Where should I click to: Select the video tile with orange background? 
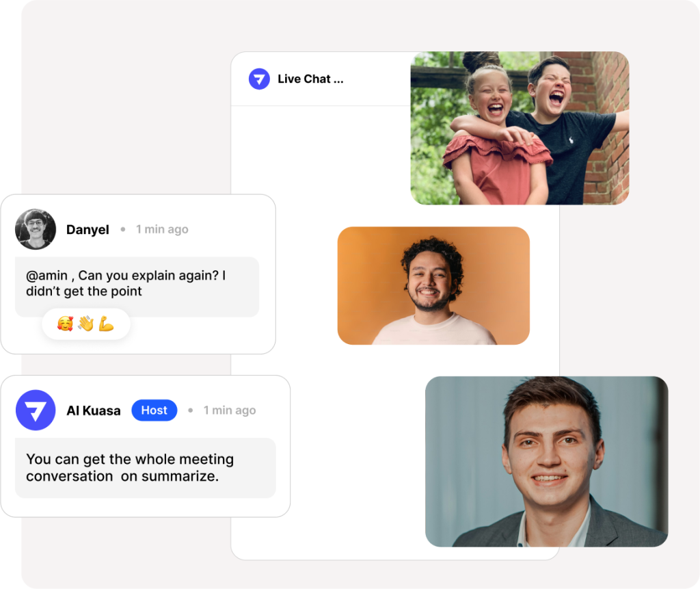[433, 285]
